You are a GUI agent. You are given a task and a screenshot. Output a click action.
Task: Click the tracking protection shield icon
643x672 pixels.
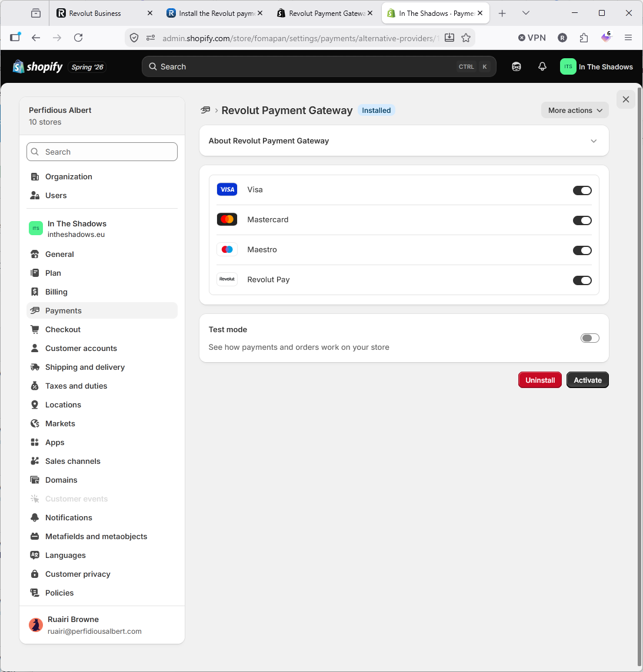(x=134, y=38)
